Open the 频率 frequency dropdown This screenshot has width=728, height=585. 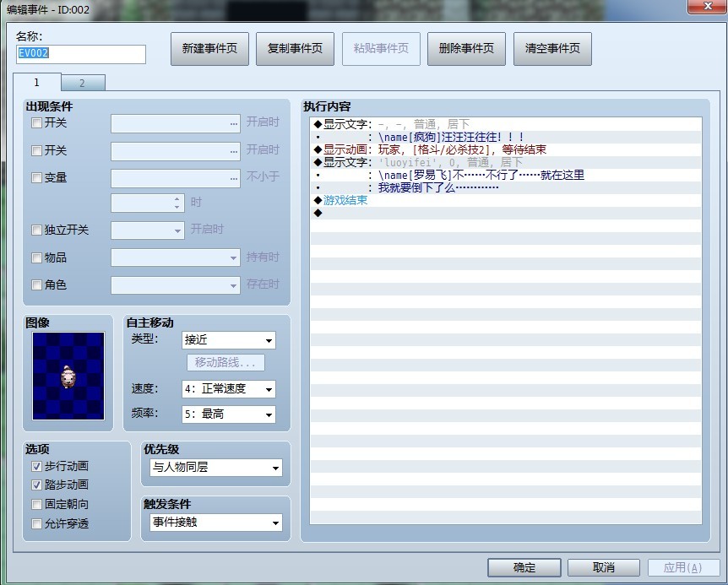click(228, 414)
